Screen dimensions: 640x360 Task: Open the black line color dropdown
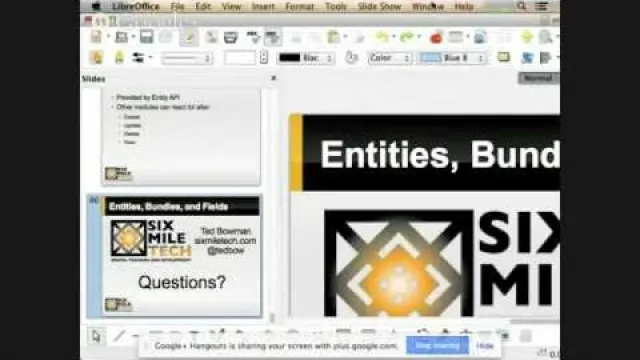[305, 58]
